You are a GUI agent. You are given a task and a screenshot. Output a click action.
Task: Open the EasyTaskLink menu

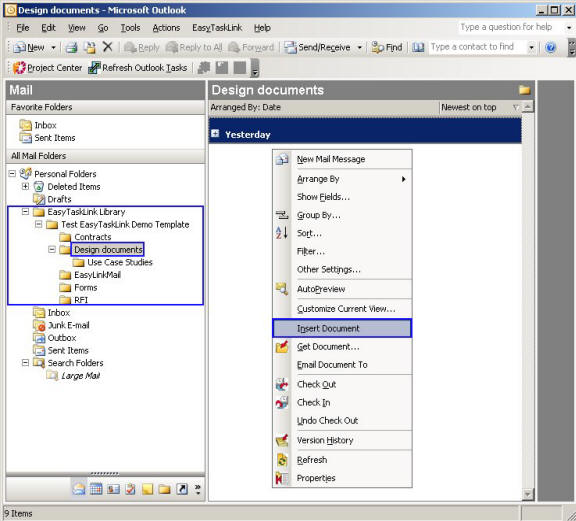(217, 28)
